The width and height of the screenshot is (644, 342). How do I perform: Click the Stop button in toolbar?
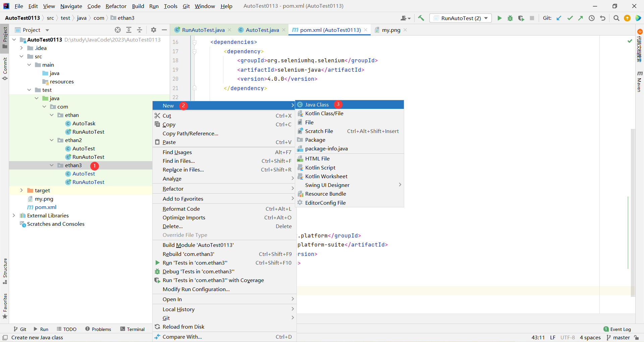click(532, 18)
